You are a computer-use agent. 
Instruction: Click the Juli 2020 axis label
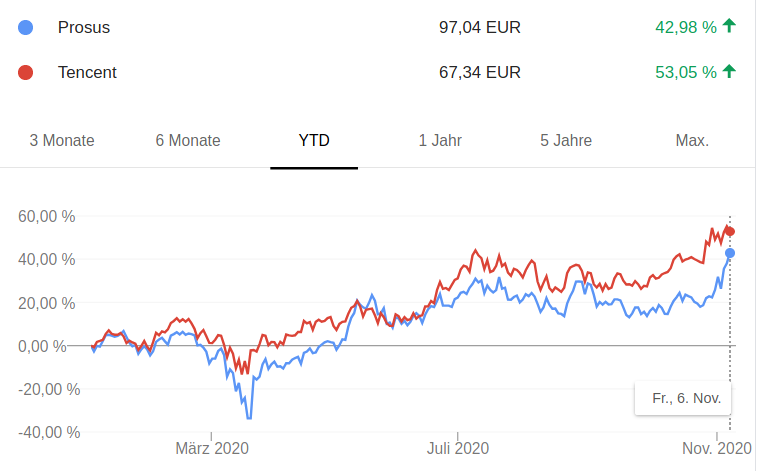click(457, 448)
